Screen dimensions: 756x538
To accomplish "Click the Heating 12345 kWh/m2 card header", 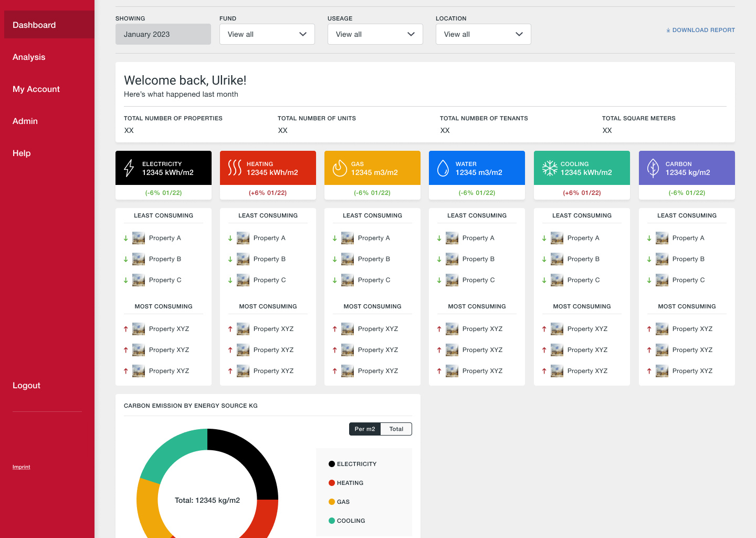I will tap(268, 168).
